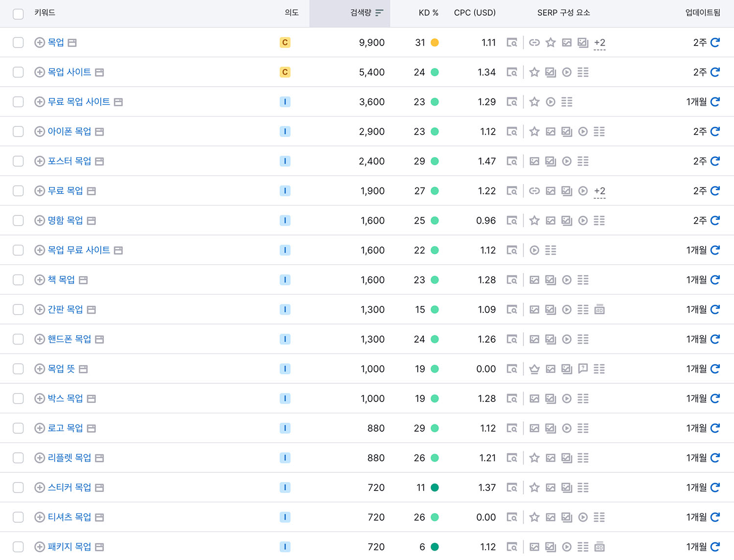Screen dimensions: 734x560
Task: Click green KD dot for 목업 사이트 row
Action: pyautogui.click(x=435, y=72)
